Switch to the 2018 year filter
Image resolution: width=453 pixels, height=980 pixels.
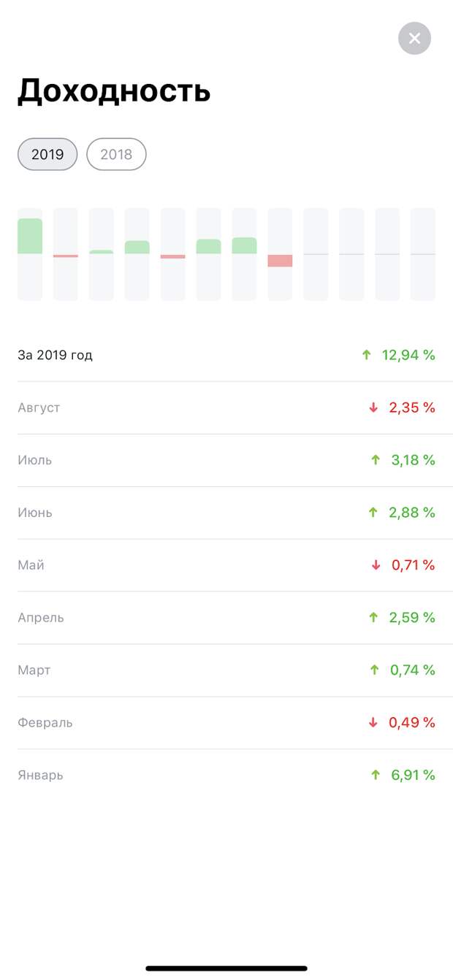[116, 154]
